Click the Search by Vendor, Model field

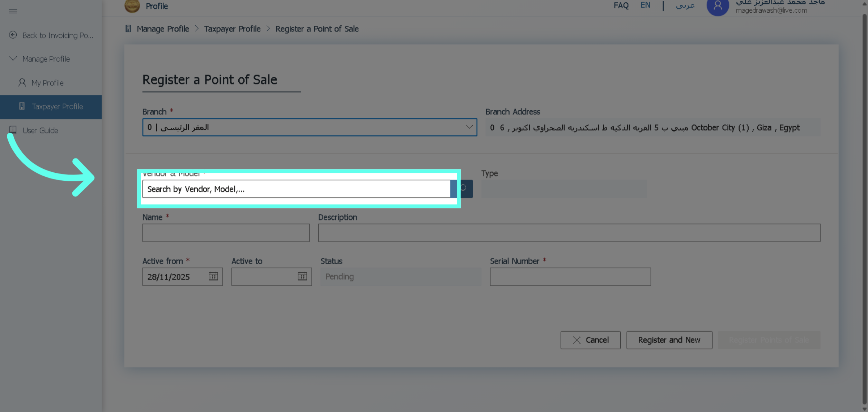(296, 189)
